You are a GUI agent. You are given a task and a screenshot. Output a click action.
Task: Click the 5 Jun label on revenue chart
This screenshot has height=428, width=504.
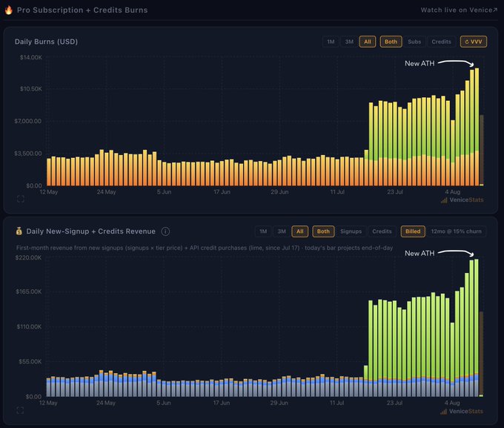point(164,403)
